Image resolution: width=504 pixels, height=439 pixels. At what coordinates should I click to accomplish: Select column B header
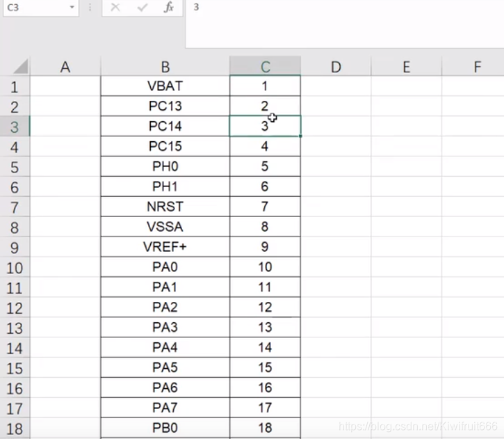[x=165, y=67]
